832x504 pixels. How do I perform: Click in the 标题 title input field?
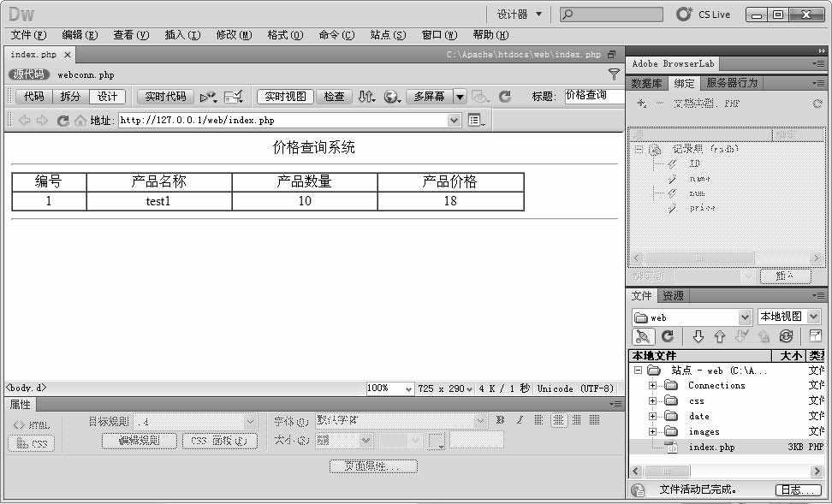595,96
